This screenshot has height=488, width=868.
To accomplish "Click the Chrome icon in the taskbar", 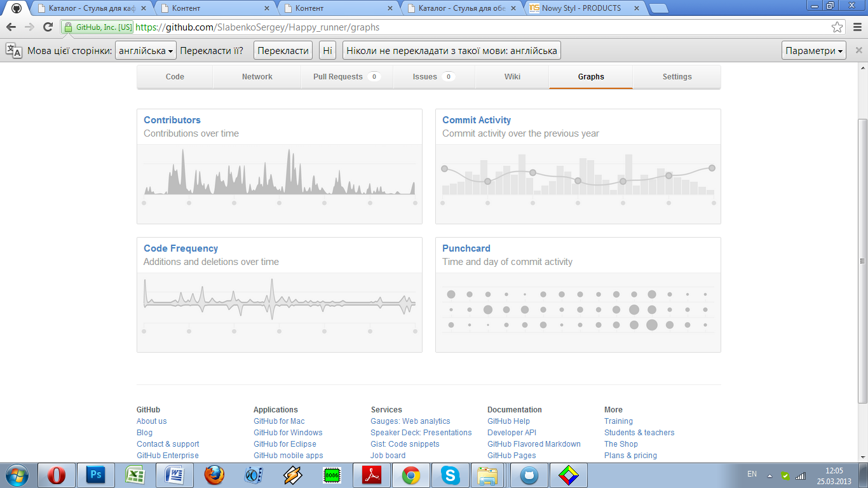I will click(x=410, y=475).
